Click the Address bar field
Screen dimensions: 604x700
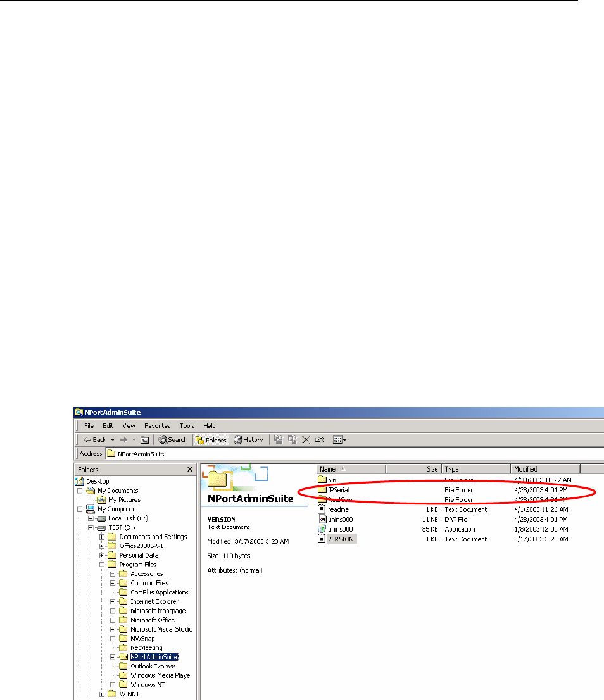(355, 454)
